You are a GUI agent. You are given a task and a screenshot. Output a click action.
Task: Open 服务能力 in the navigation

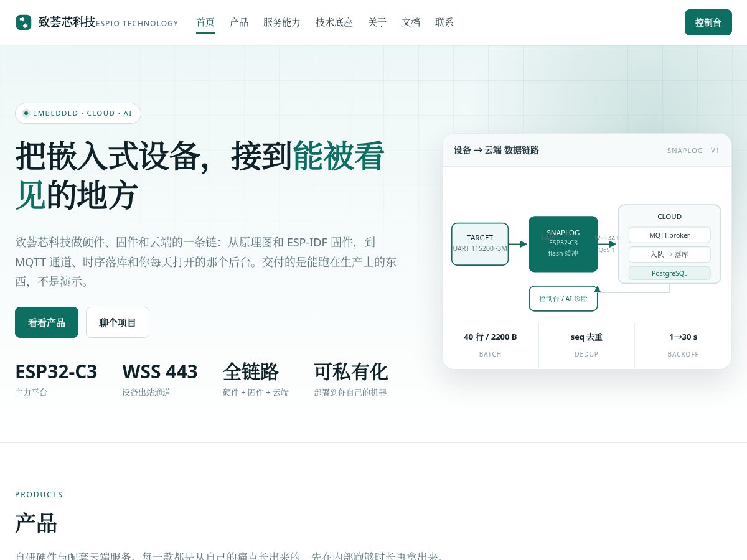pyautogui.click(x=282, y=22)
